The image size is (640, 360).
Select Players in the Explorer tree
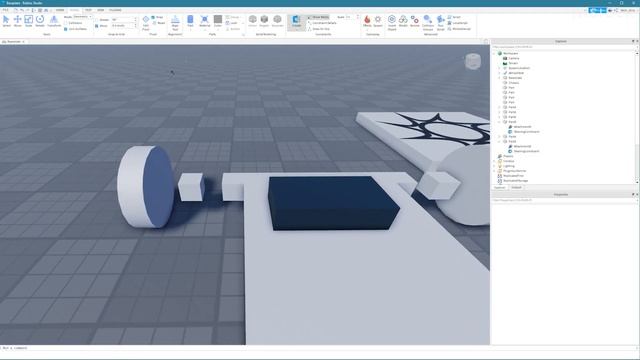click(x=508, y=156)
